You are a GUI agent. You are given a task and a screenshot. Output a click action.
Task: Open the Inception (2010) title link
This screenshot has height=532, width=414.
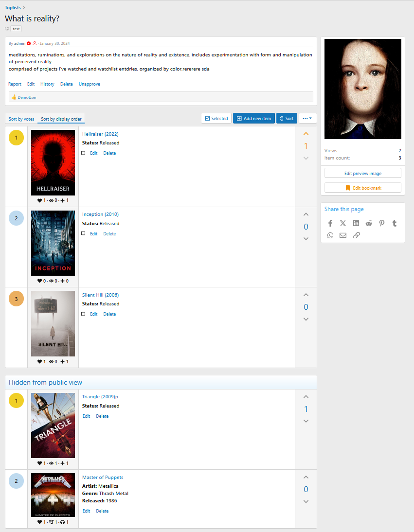(x=100, y=214)
